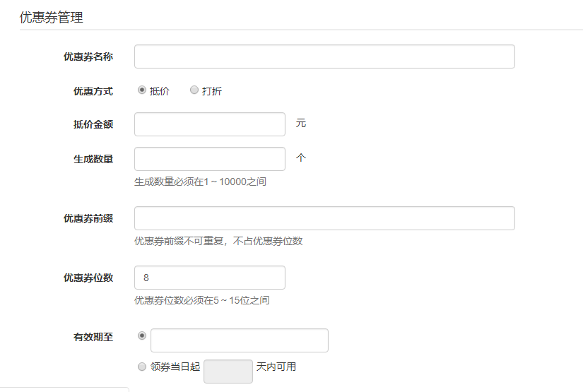583x392 pixels.
Task: Click the 优惠券位数 label text
Action: [88, 278]
